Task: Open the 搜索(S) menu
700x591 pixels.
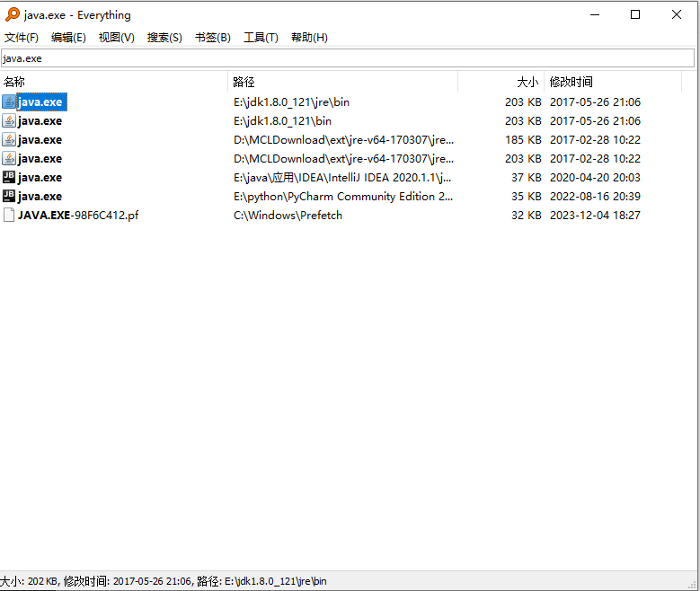Action: tap(164, 38)
